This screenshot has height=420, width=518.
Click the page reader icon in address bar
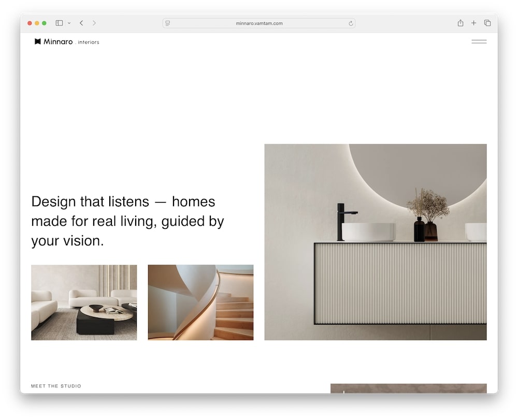168,23
